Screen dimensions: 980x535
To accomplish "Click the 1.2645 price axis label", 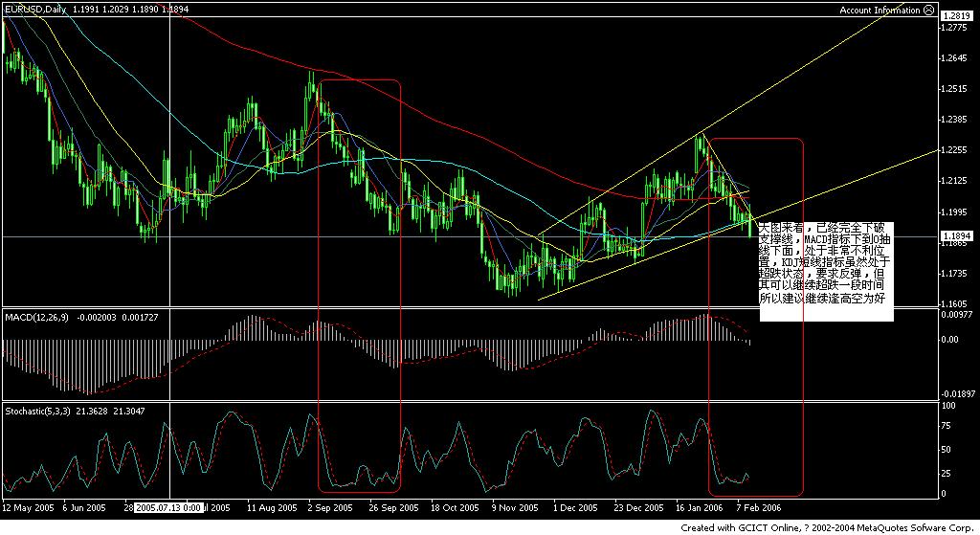I will pos(954,58).
